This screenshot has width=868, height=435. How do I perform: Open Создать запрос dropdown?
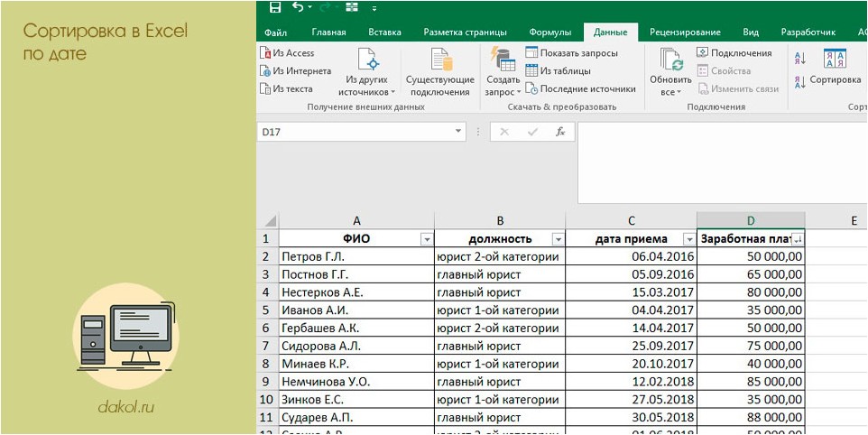(503, 72)
